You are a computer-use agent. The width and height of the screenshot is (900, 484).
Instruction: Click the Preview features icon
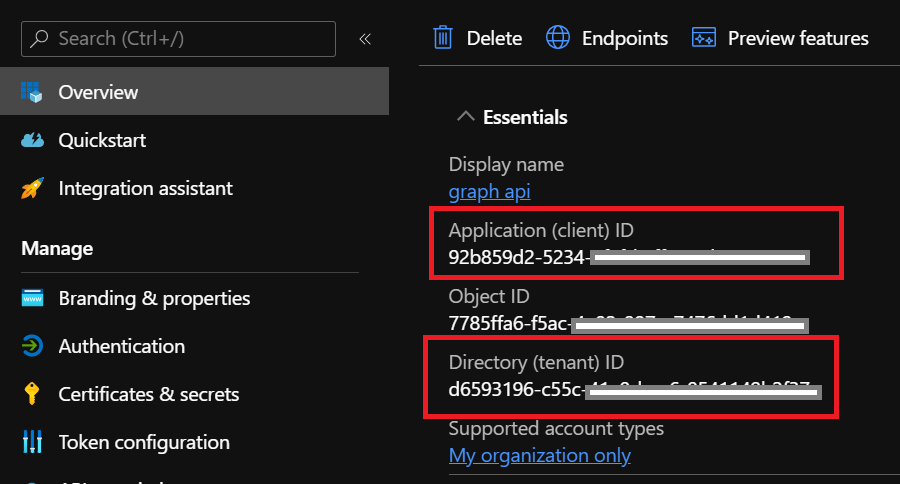click(704, 38)
